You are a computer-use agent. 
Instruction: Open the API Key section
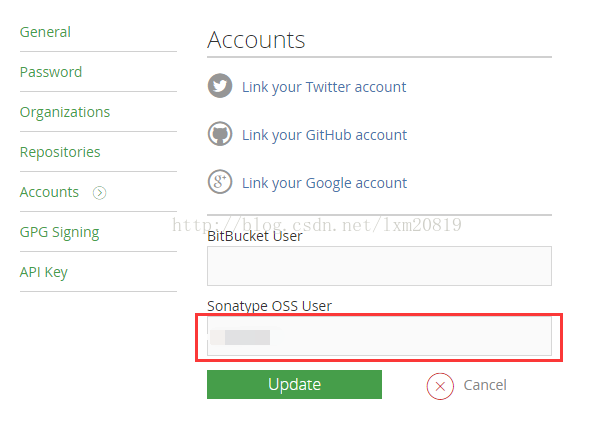coord(43,272)
